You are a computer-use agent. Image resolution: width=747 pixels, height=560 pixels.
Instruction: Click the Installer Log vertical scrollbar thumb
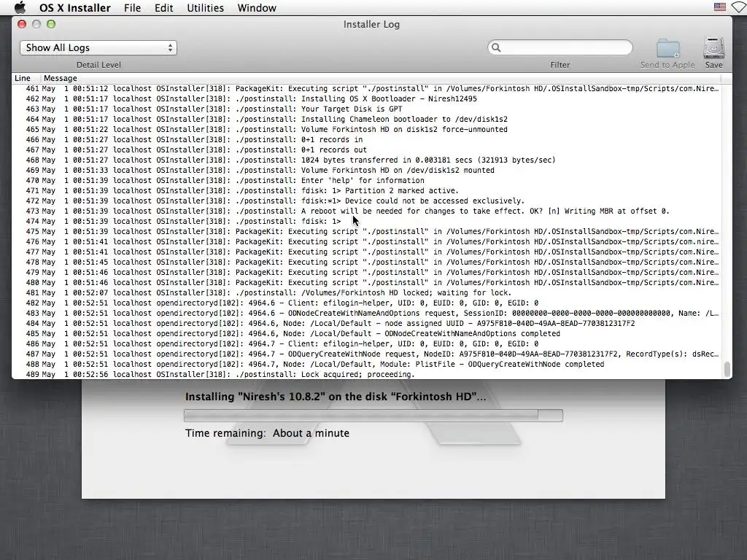pyautogui.click(x=727, y=370)
